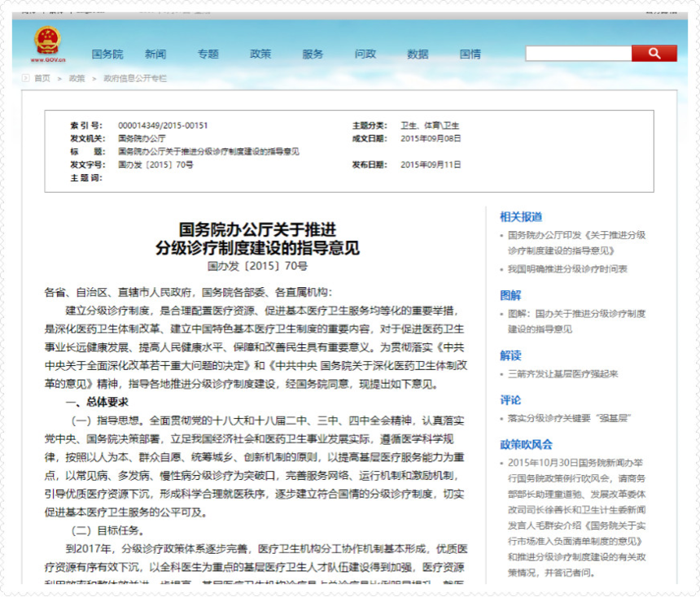
Task: Open the 新闻 navigation menu
Action: coord(155,54)
